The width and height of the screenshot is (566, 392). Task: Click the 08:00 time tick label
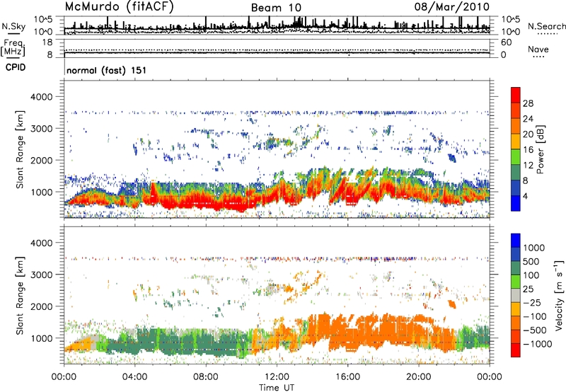206,377
